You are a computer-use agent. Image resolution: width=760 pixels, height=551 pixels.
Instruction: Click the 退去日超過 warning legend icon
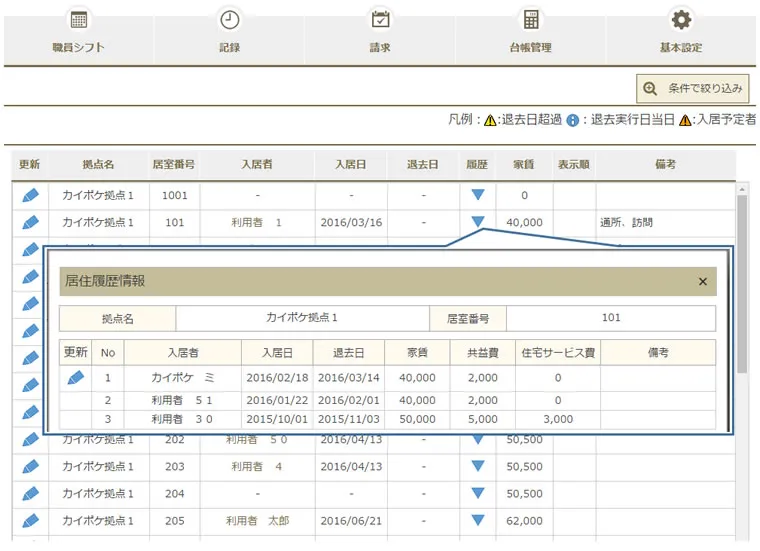490,120
